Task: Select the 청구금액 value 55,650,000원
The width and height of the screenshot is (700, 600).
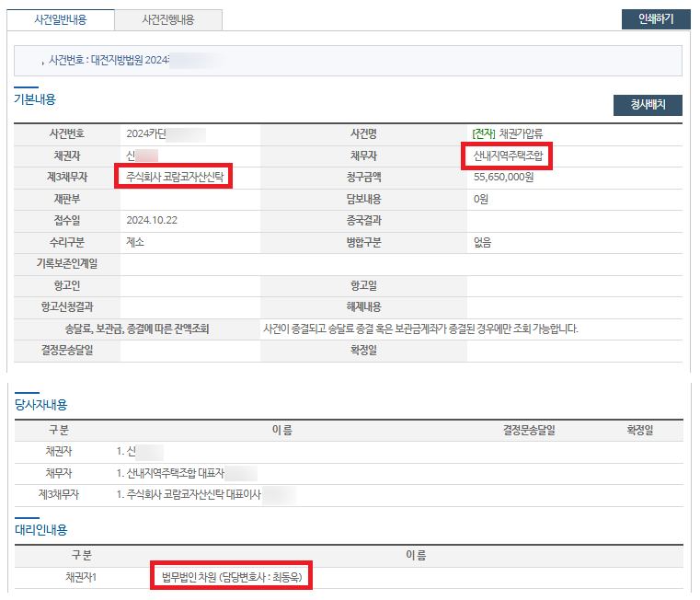Action: pyautogui.click(x=503, y=177)
